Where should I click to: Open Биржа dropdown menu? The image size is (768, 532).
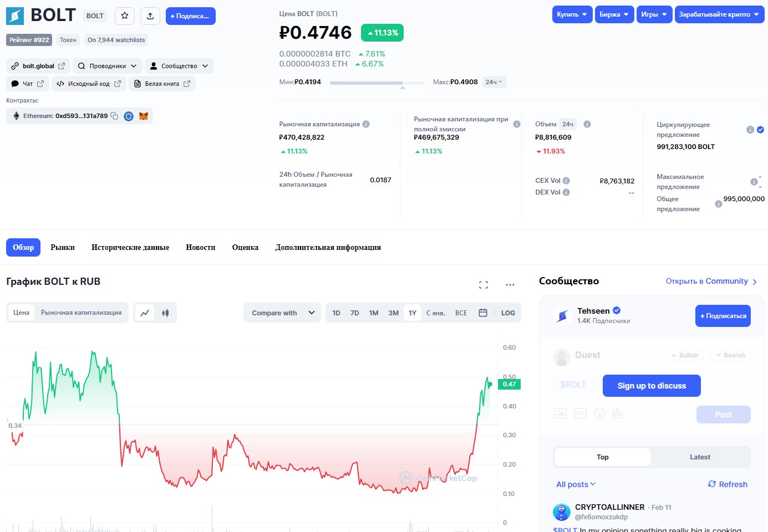click(614, 14)
